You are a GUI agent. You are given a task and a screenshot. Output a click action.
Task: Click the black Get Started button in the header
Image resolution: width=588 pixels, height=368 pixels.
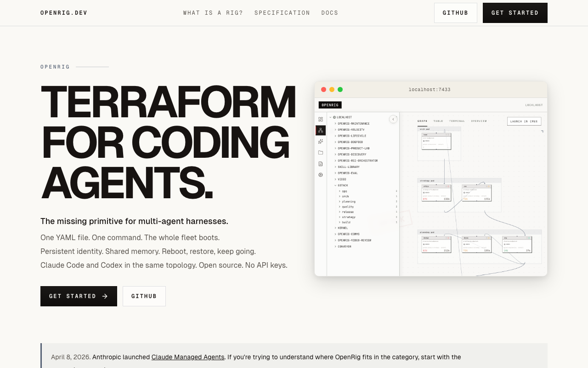click(x=515, y=13)
